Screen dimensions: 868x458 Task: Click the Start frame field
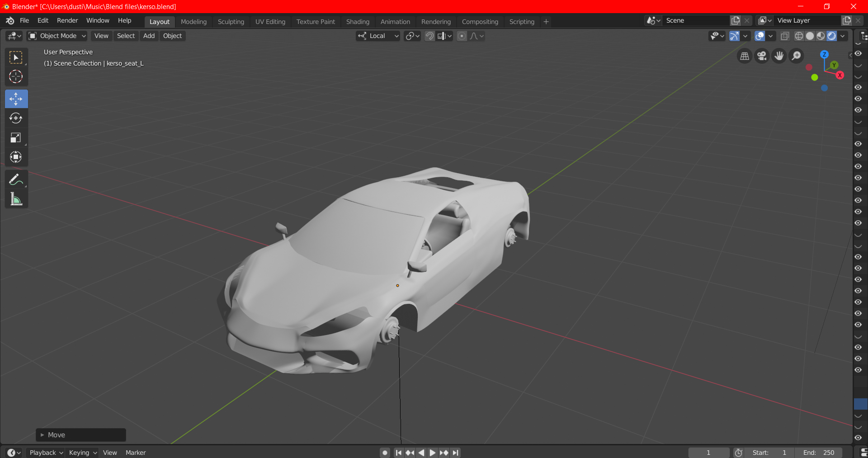coord(769,453)
